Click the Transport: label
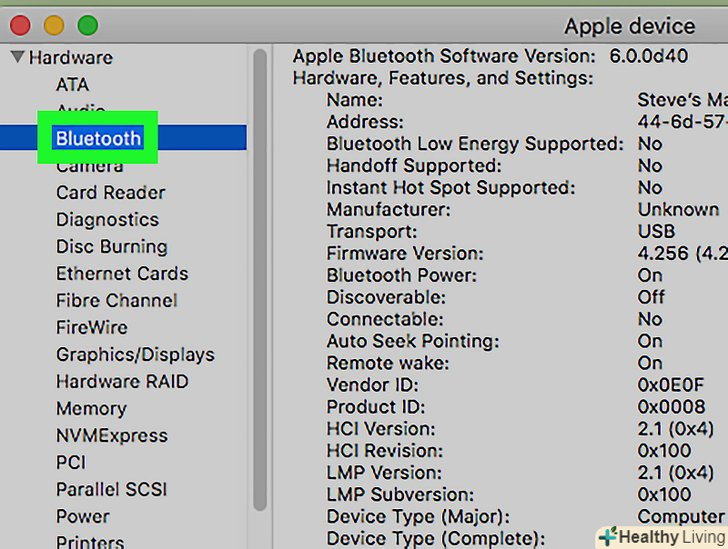 tap(372, 231)
